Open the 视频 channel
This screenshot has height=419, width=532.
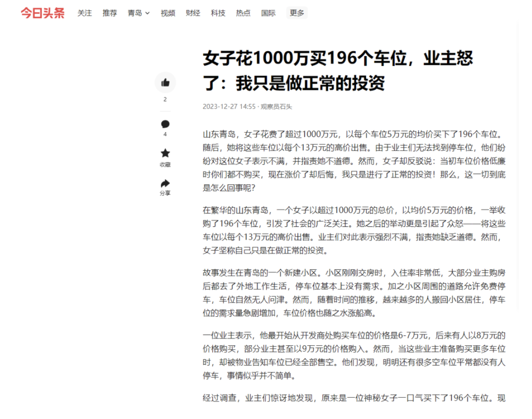[x=168, y=13]
